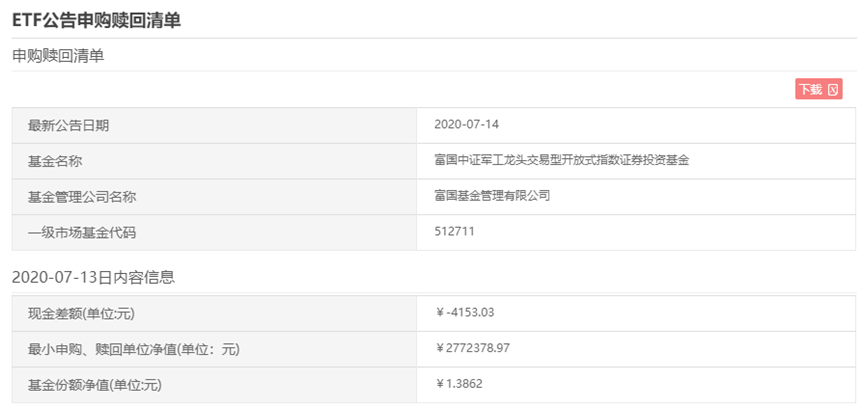Click the 2020-07-13日内容信息 heading
Image resolution: width=862 pixels, height=411 pixels.
[93, 277]
